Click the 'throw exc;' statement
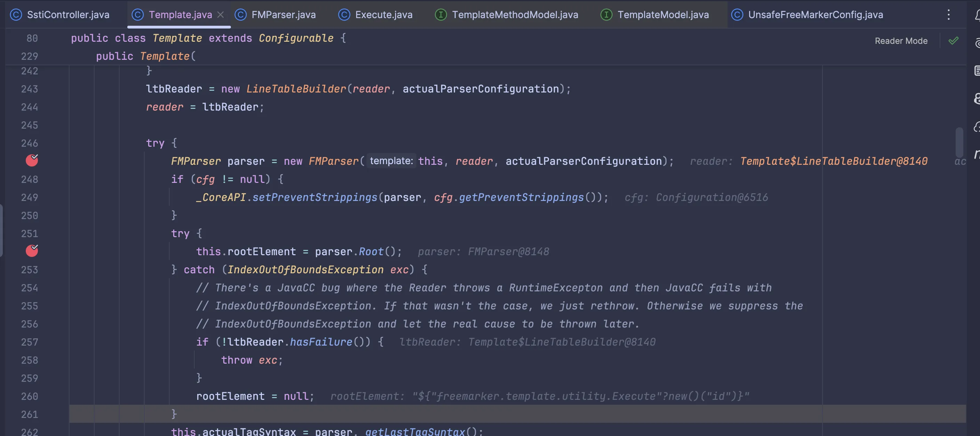980x436 pixels. coord(252,360)
